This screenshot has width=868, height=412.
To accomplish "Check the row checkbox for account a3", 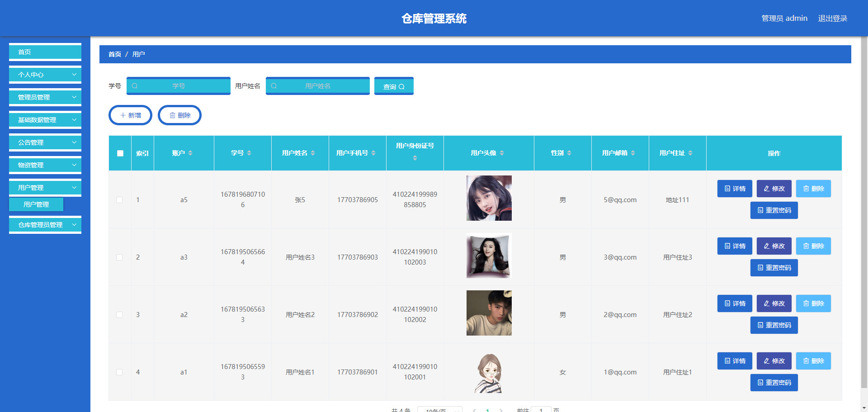I will pos(119,257).
